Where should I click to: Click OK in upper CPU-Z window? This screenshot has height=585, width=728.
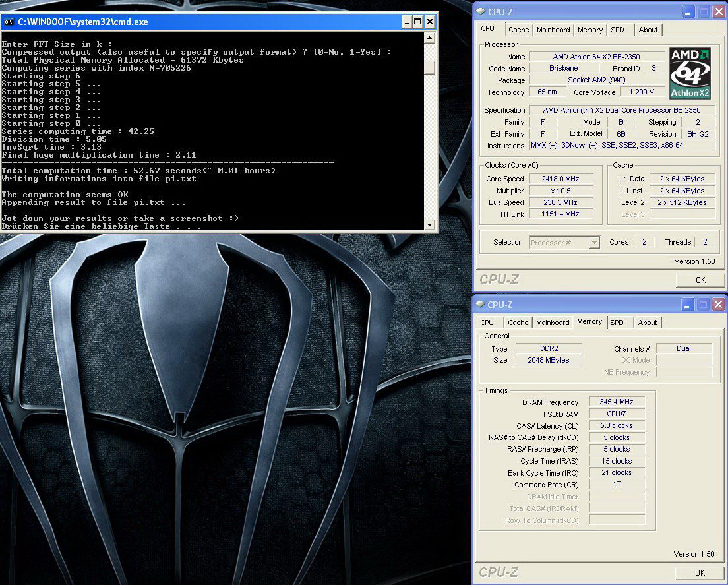[700, 280]
